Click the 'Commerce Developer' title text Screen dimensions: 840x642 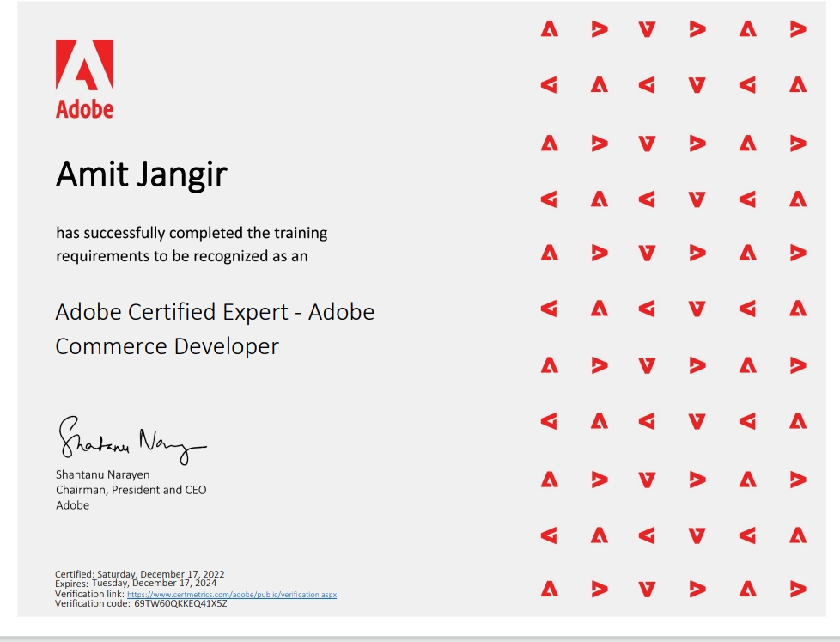pyautogui.click(x=167, y=346)
